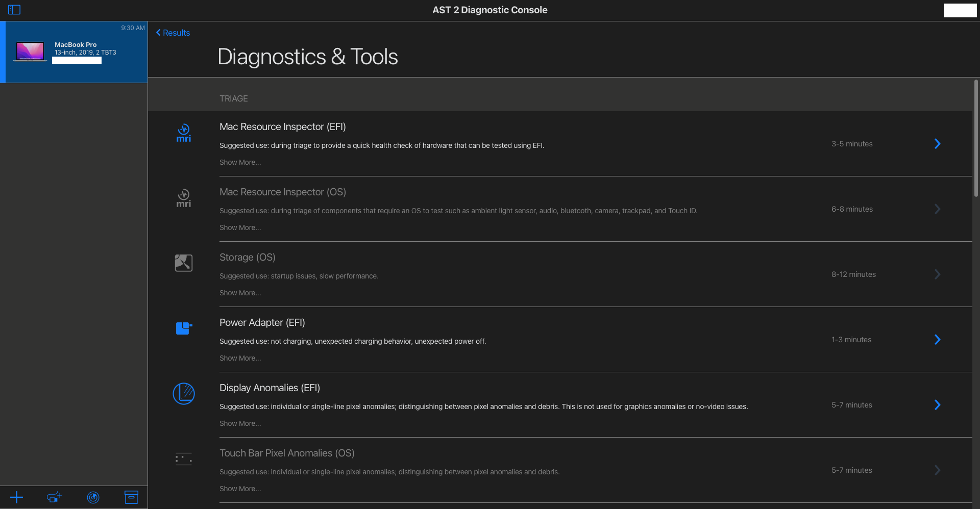Expand Show More under Power Adapter (EFI)
Viewport: 980px width, 509px height.
(x=240, y=358)
